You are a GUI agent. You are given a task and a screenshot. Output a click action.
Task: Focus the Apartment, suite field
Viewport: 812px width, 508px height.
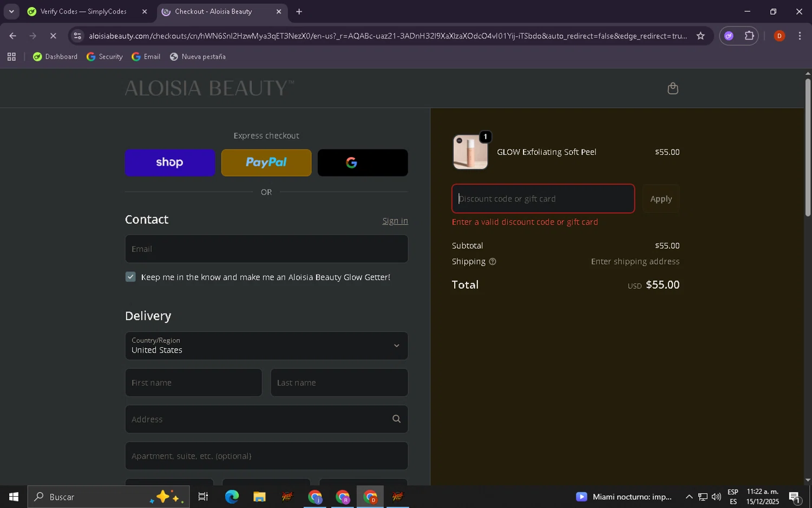(x=266, y=456)
